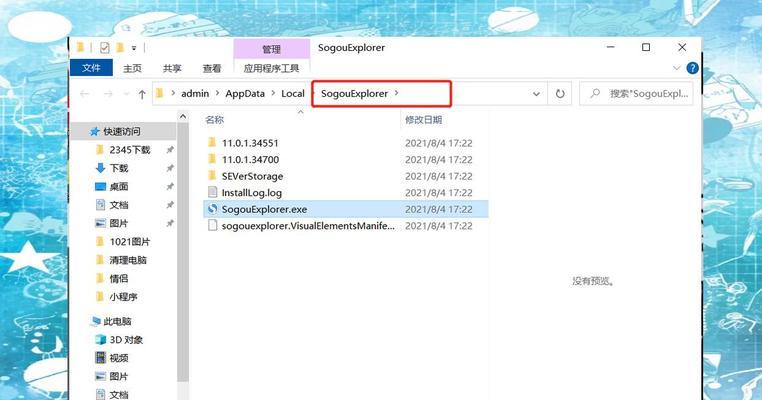Open the 应用程序工具 tab

272,69
